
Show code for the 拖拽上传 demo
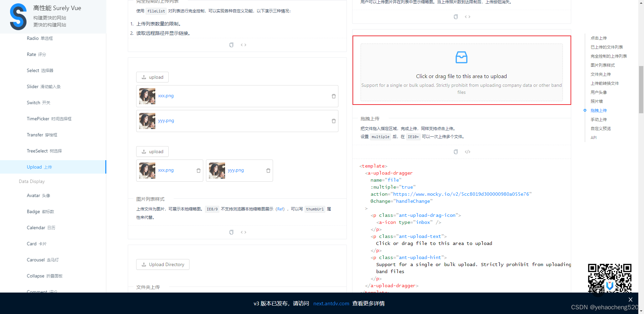[467, 151]
